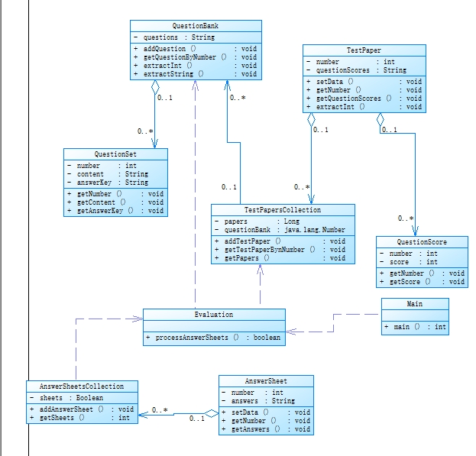Select 'sheets : Boolean' attribute

click(x=66, y=398)
